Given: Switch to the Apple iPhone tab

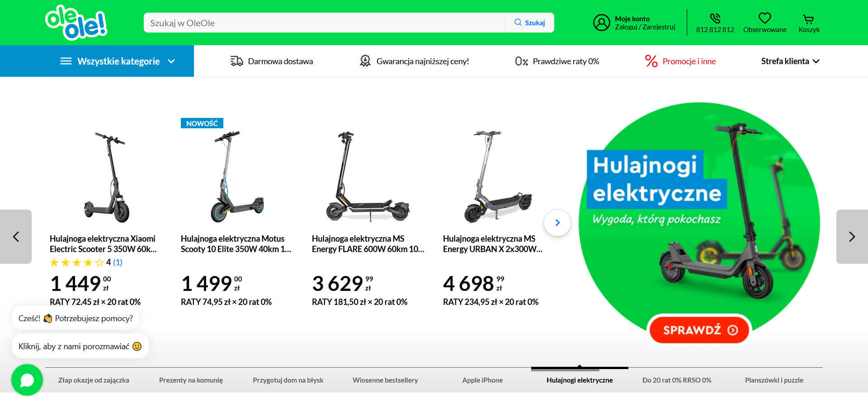Looking at the screenshot, I should (x=482, y=380).
